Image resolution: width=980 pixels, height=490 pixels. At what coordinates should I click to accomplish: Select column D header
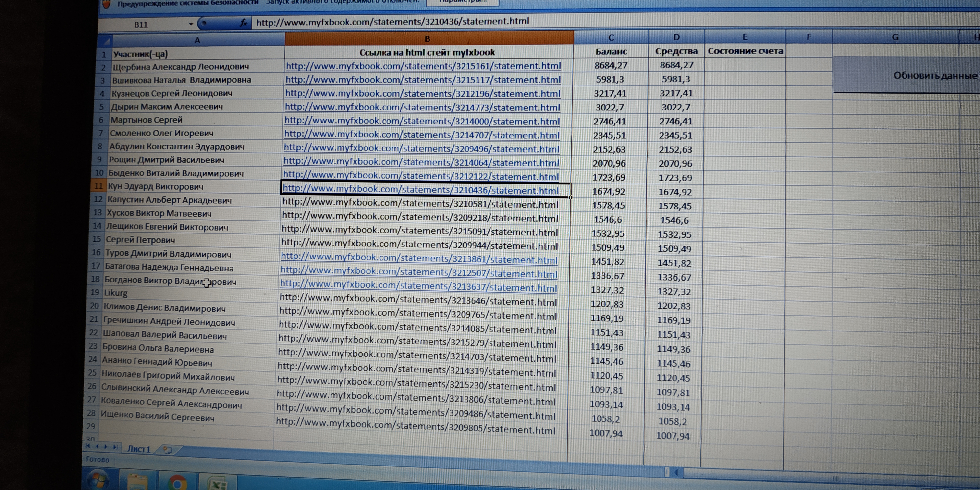(x=676, y=37)
